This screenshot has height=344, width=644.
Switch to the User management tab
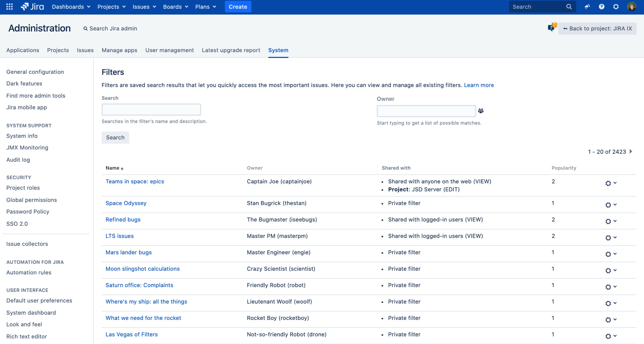[x=169, y=50]
